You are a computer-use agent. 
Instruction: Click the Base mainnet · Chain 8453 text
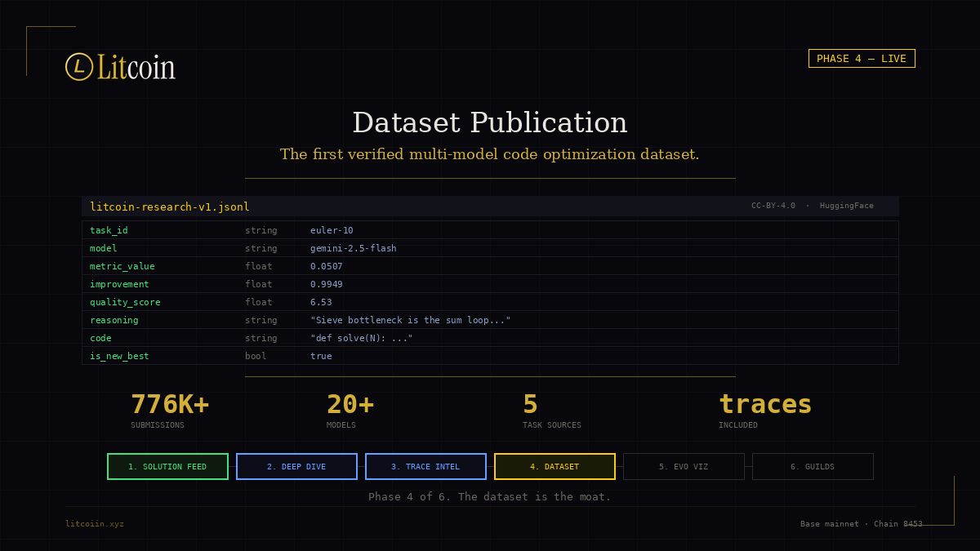pos(862,524)
